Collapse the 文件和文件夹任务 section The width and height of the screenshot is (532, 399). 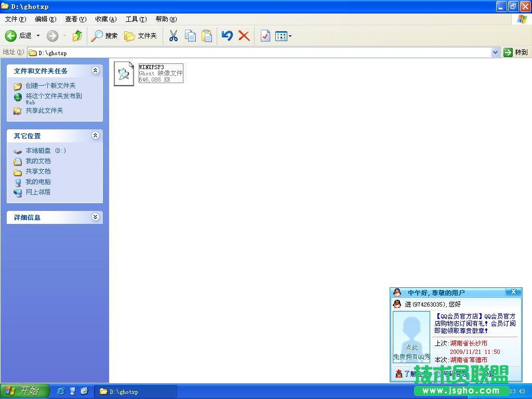[96, 71]
